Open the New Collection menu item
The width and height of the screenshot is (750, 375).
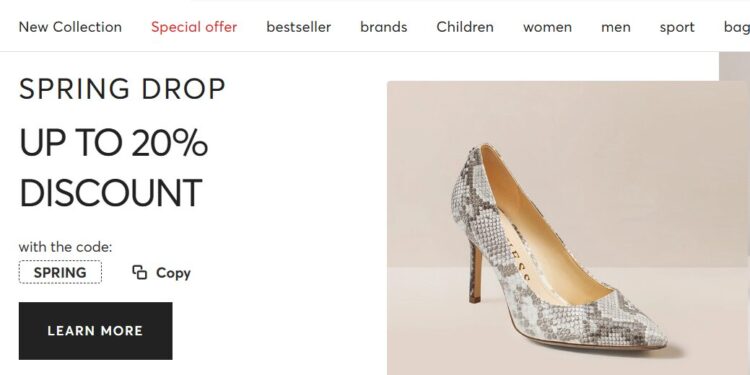[x=70, y=27]
